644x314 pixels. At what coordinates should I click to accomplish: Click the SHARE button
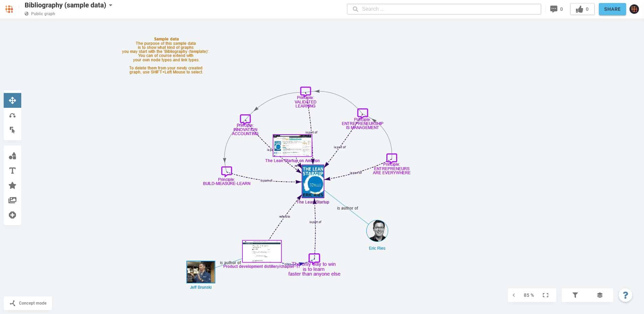[x=612, y=9]
